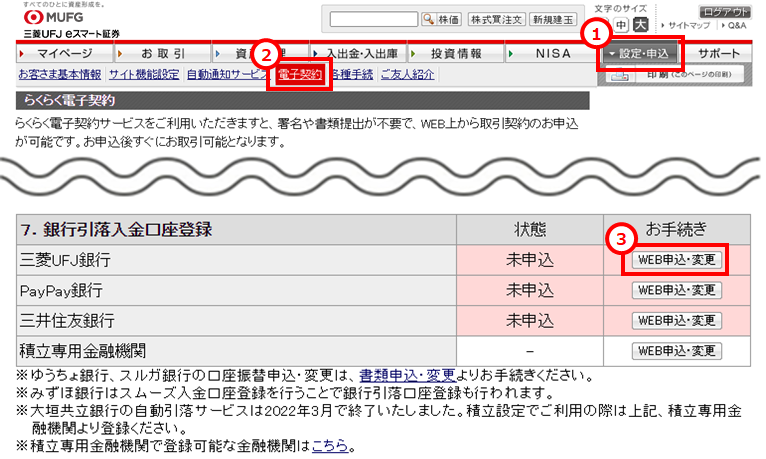Click the stock search input field
Image resolution: width=766 pixels, height=459 pixels.
374,20
